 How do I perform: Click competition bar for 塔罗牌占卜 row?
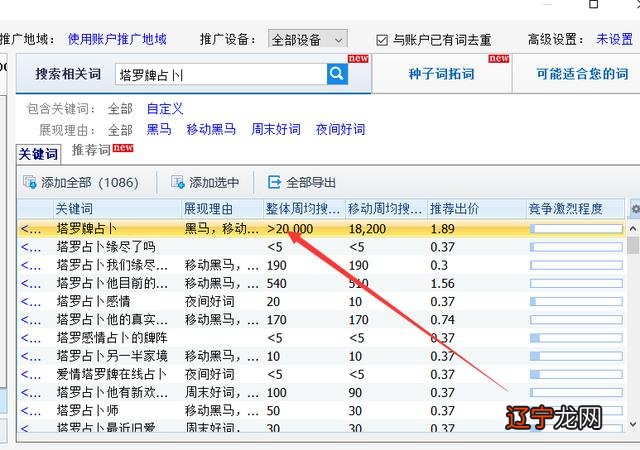click(576, 229)
